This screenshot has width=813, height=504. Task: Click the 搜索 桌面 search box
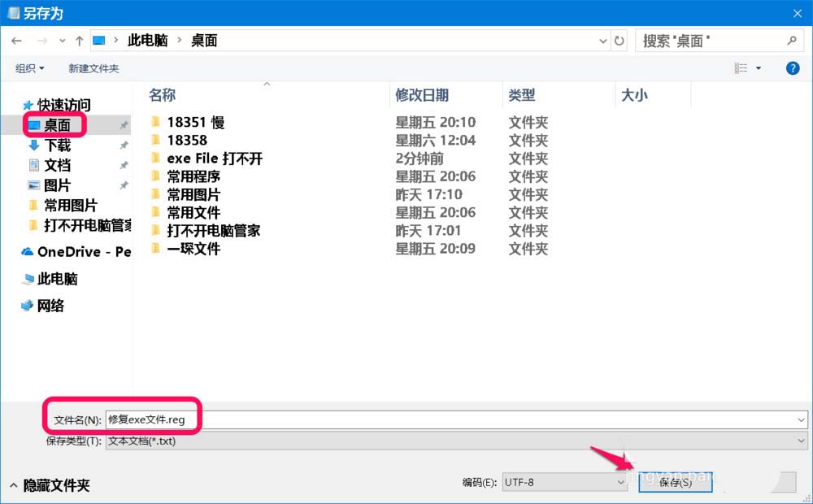pos(707,40)
